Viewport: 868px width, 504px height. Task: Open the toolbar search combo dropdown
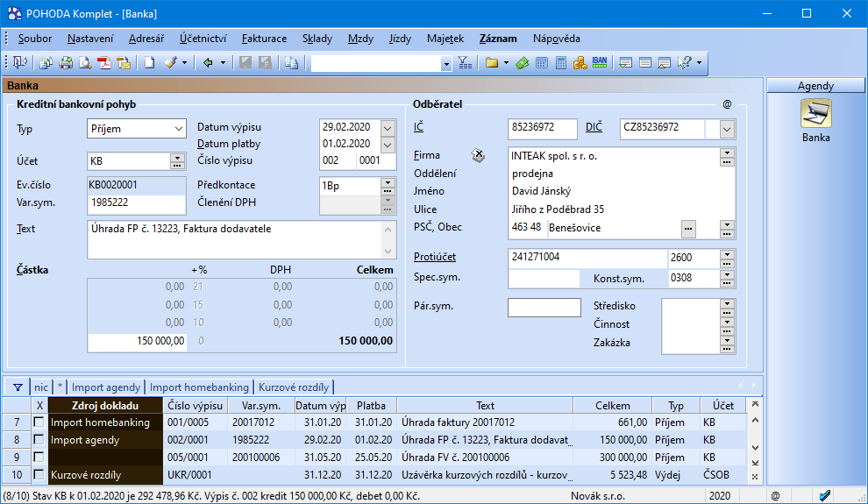click(x=446, y=64)
